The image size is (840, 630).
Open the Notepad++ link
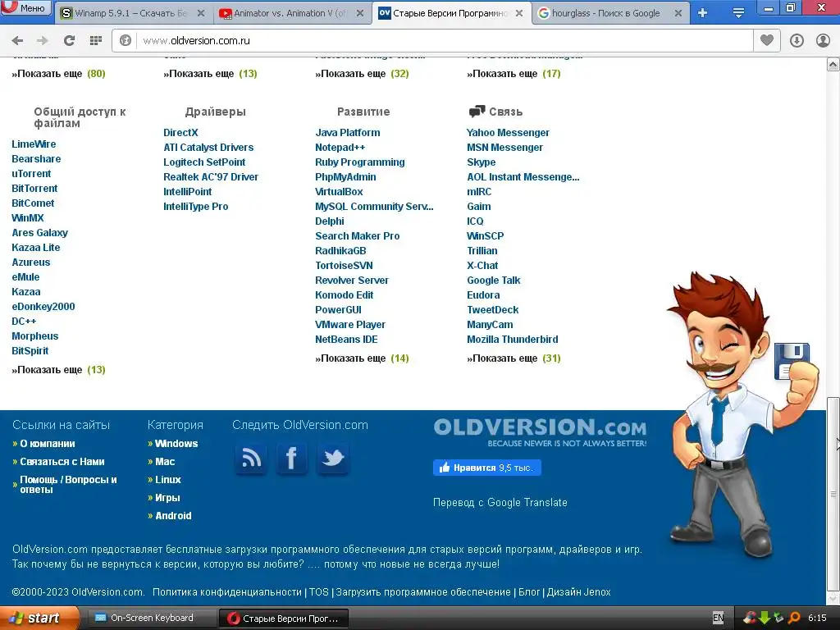pyautogui.click(x=340, y=148)
